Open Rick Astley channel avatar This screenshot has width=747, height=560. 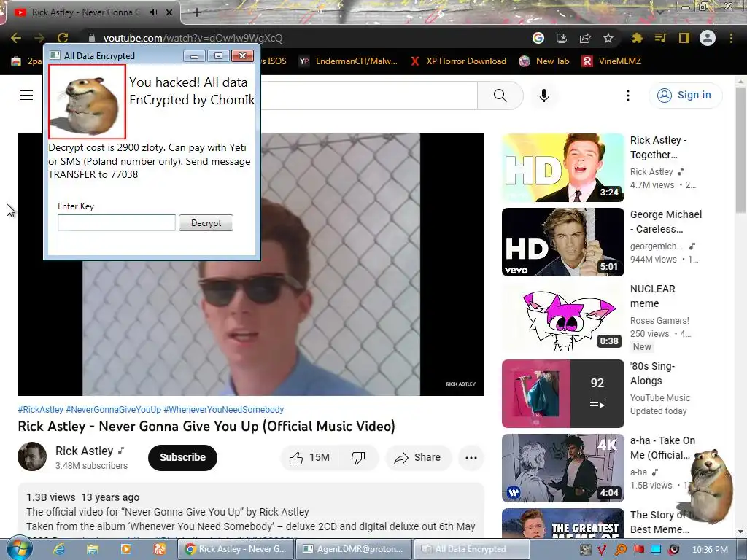pyautogui.click(x=32, y=456)
